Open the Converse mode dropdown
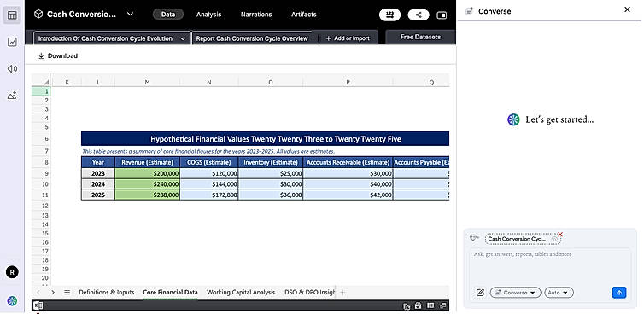Screen dimensions: 644x314 [515, 293]
